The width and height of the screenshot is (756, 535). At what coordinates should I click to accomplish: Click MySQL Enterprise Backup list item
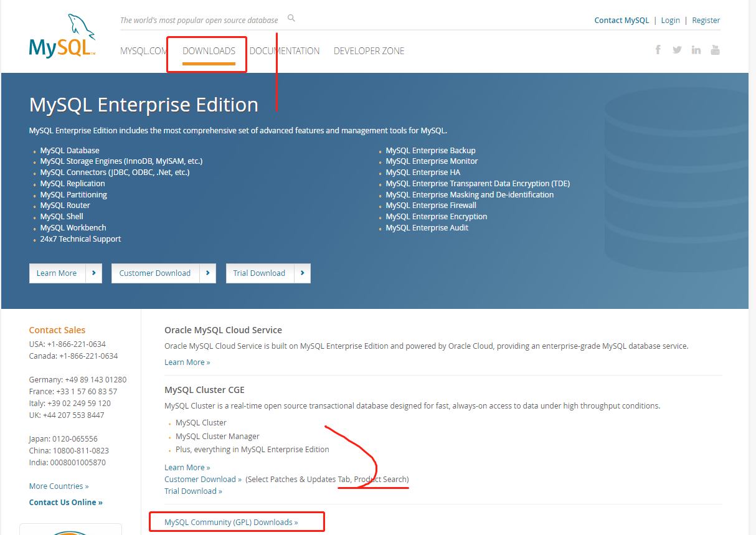click(x=430, y=150)
